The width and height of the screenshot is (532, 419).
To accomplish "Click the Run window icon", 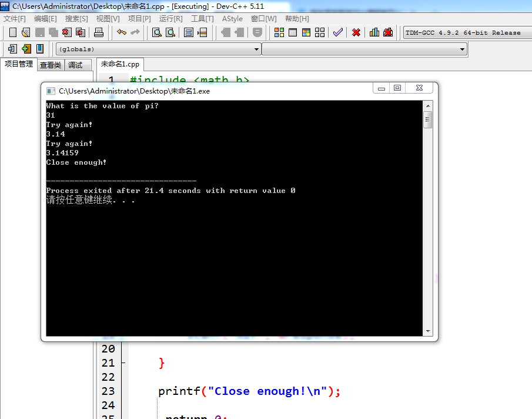I will 293,32.
